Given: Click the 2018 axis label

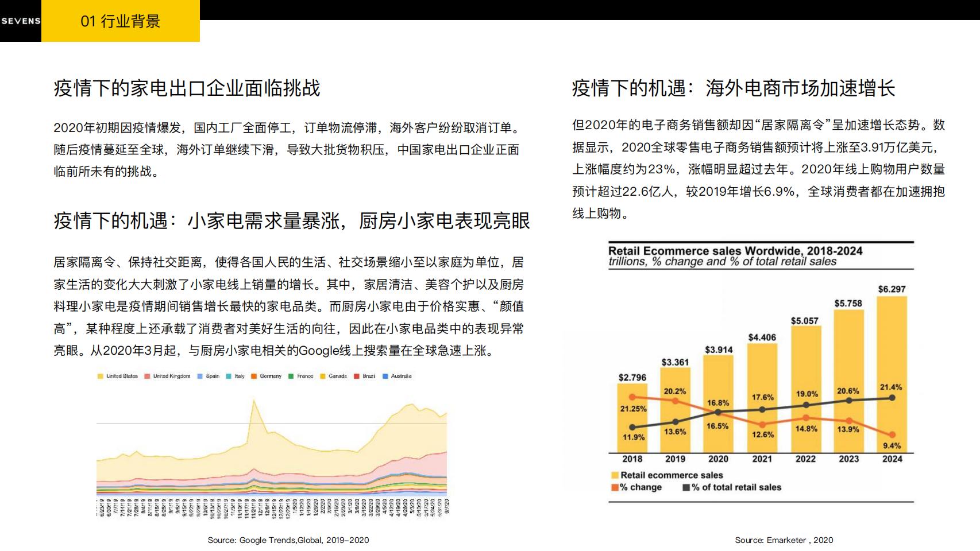Looking at the screenshot, I should tap(632, 459).
